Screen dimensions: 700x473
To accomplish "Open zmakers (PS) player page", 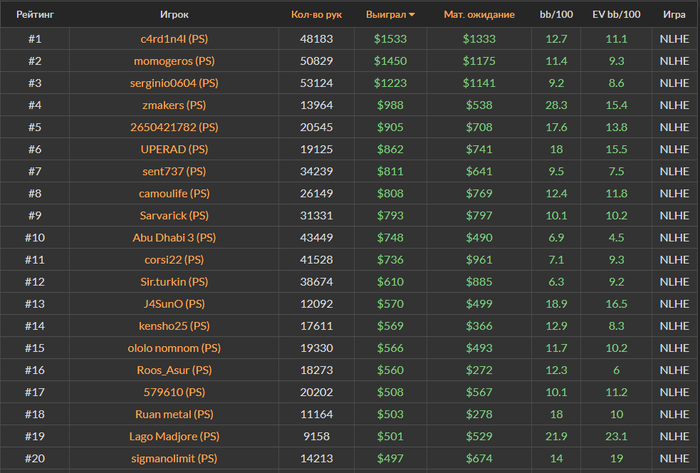I will (174, 105).
